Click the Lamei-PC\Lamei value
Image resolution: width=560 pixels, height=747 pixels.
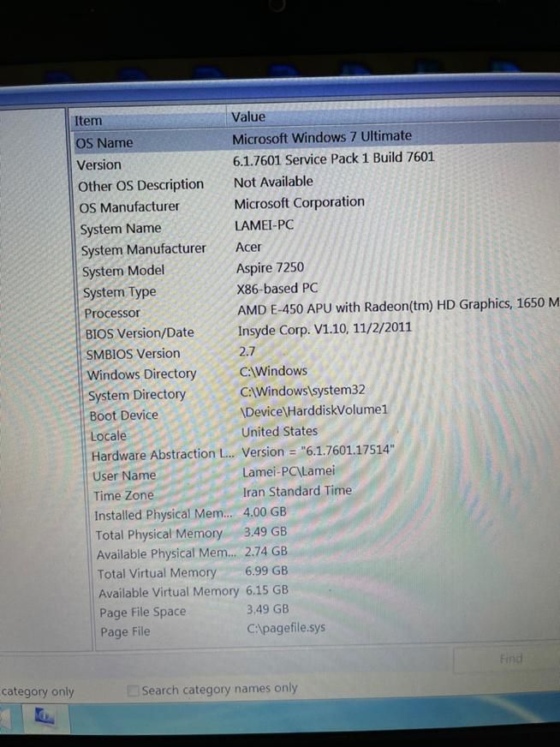pyautogui.click(x=289, y=471)
